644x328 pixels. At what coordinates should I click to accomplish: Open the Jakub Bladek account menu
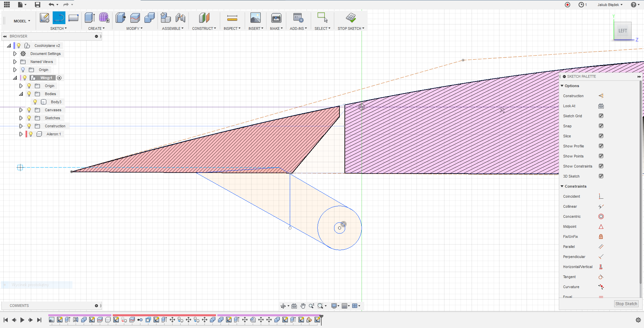[x=610, y=5]
